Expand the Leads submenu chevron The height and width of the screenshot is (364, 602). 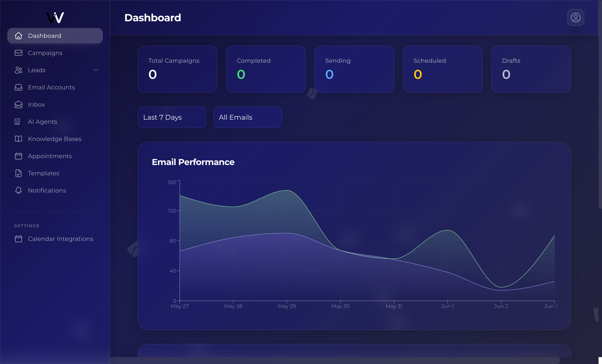(x=96, y=70)
